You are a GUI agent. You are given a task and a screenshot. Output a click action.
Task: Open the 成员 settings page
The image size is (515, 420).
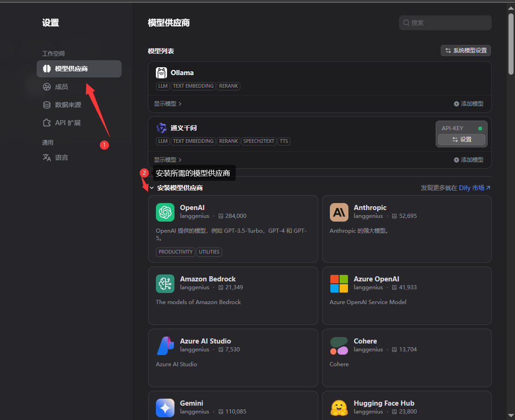[x=61, y=87]
